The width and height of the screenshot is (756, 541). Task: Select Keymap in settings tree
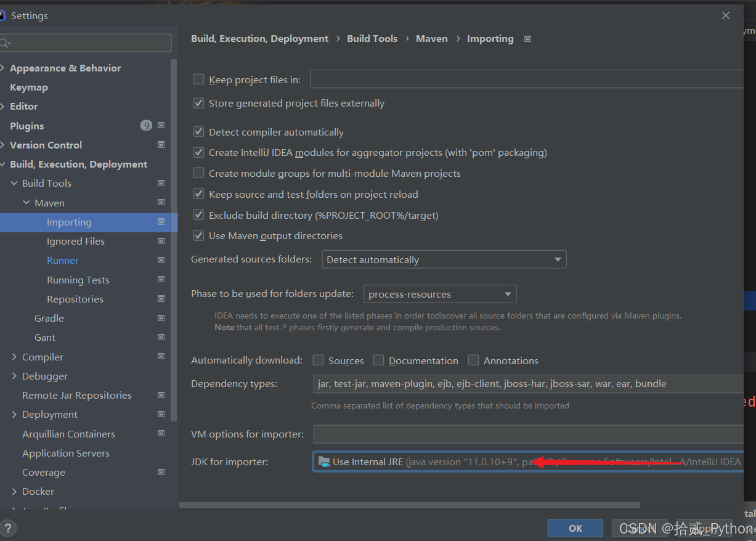point(29,87)
